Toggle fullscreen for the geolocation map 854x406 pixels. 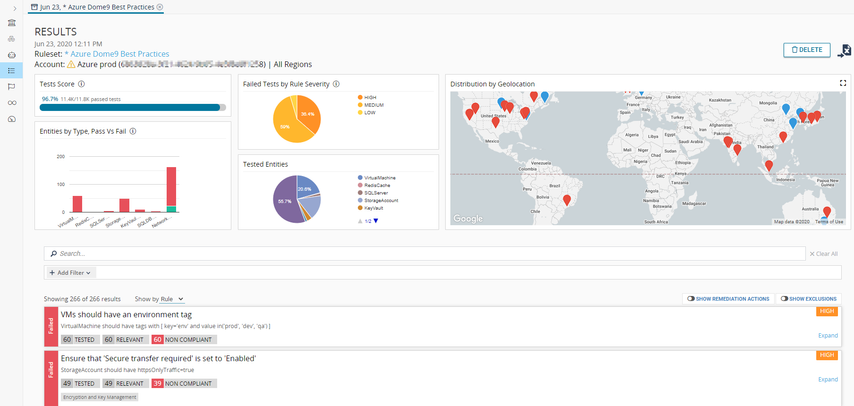click(843, 83)
